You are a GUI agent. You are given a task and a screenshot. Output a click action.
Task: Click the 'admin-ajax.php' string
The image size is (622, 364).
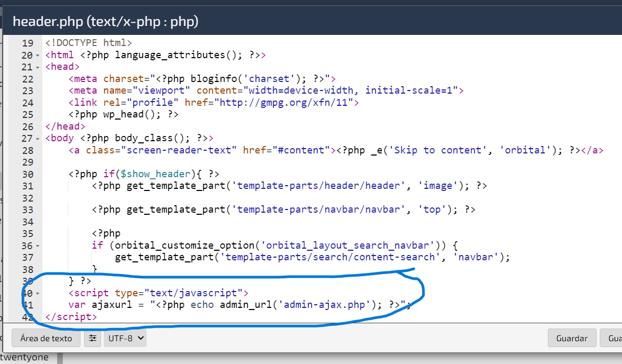324,305
